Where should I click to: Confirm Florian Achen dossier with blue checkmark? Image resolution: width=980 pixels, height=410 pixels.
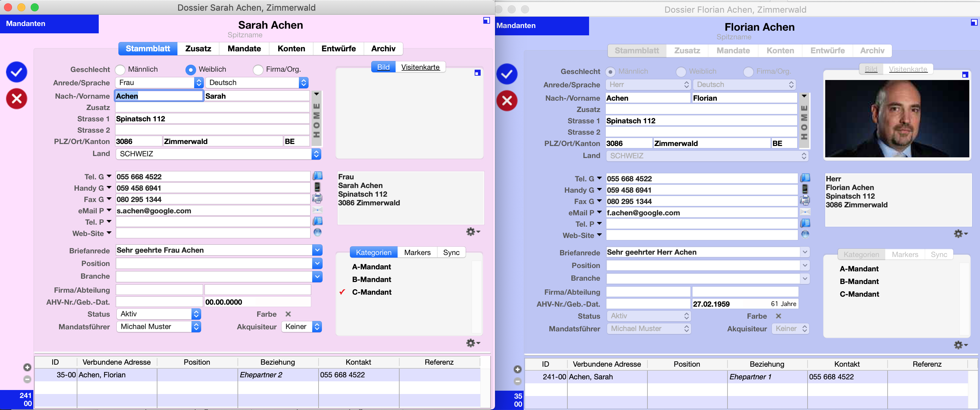pos(507,74)
